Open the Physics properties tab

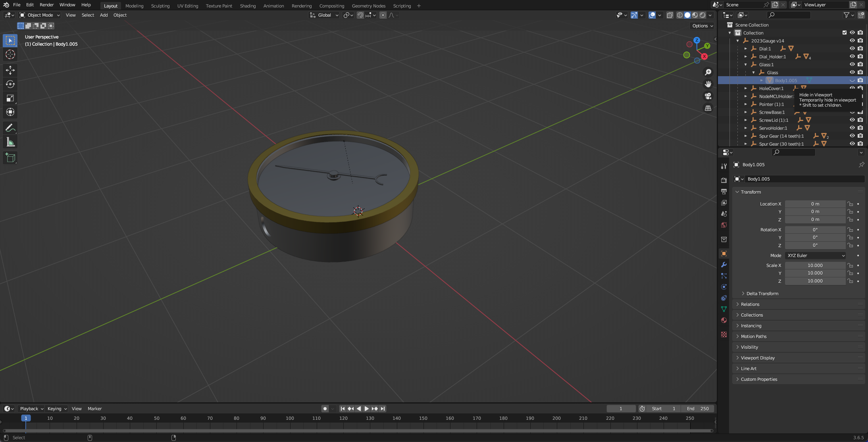point(724,287)
